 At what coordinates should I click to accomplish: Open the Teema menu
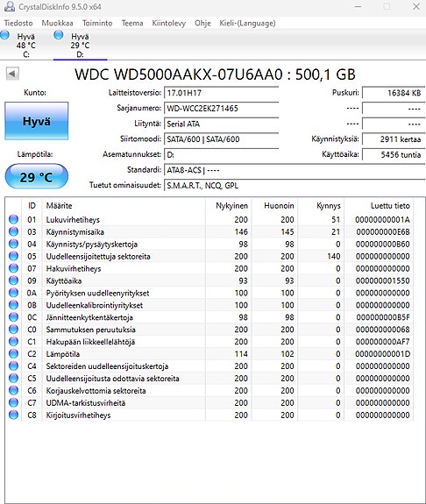tap(132, 23)
